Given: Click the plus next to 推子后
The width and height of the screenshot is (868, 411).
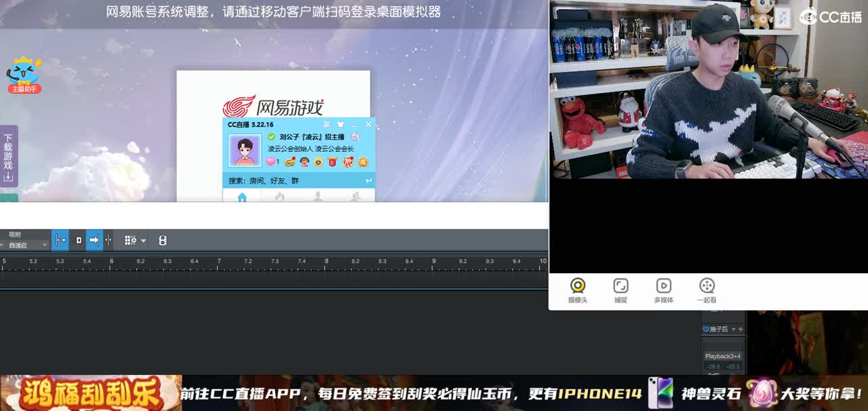Looking at the screenshot, I should click(x=741, y=329).
